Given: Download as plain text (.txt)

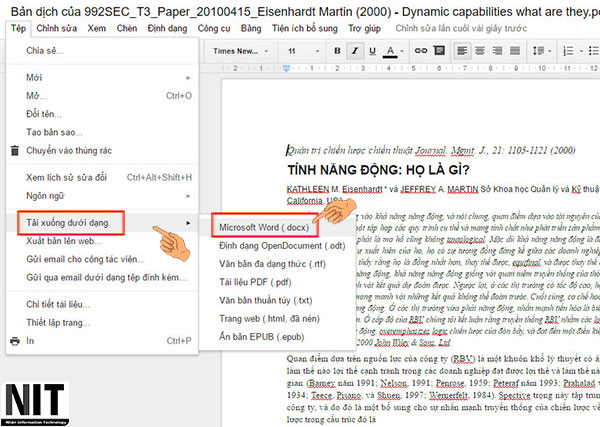Looking at the screenshot, I should coord(277,300).
